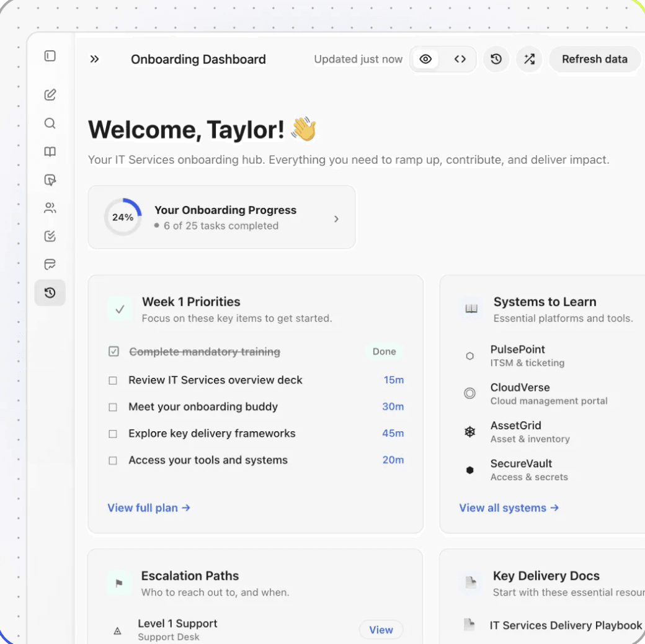The image size is (645, 644).
Task: Click the 30m duration label
Action: point(393,406)
